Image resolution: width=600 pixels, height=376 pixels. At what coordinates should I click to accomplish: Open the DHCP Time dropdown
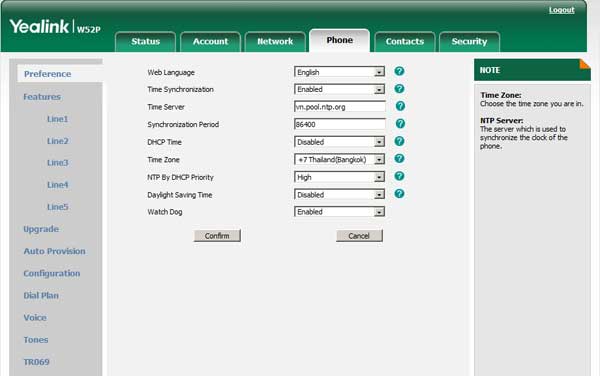tap(339, 142)
